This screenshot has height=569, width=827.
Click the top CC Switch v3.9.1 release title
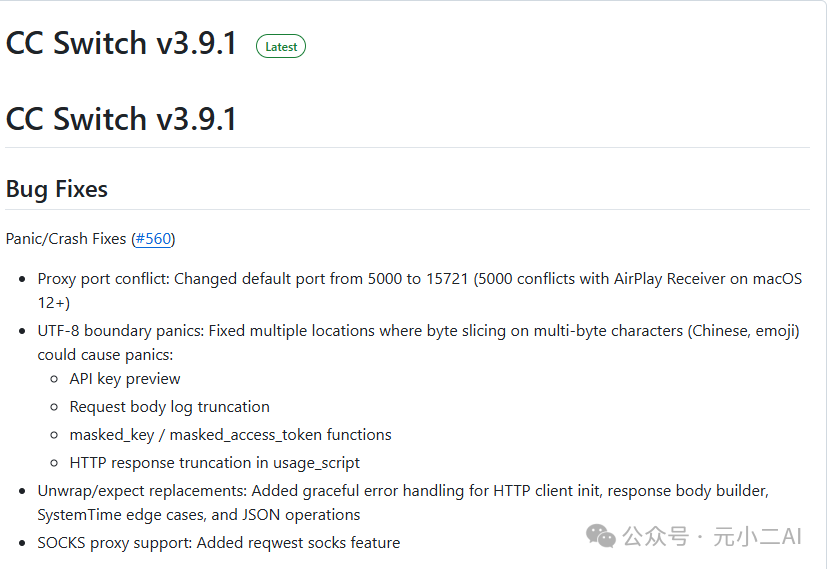pyautogui.click(x=121, y=44)
